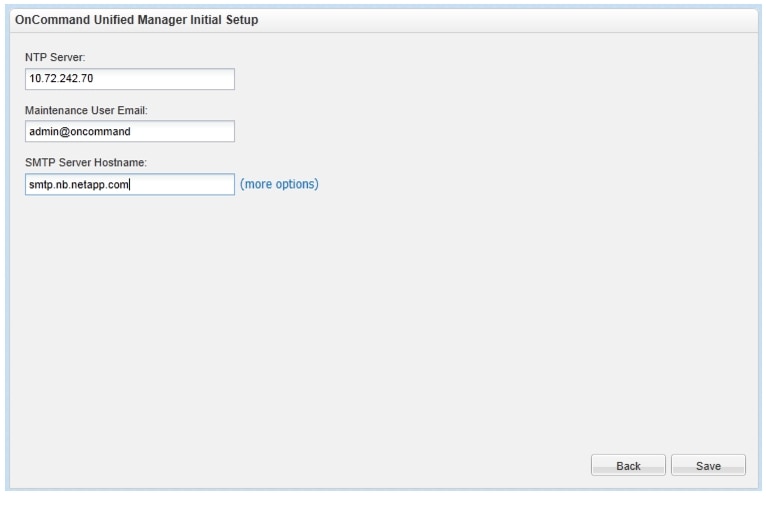
Task: Click the "NTP Server:" label
Action: click(55, 59)
